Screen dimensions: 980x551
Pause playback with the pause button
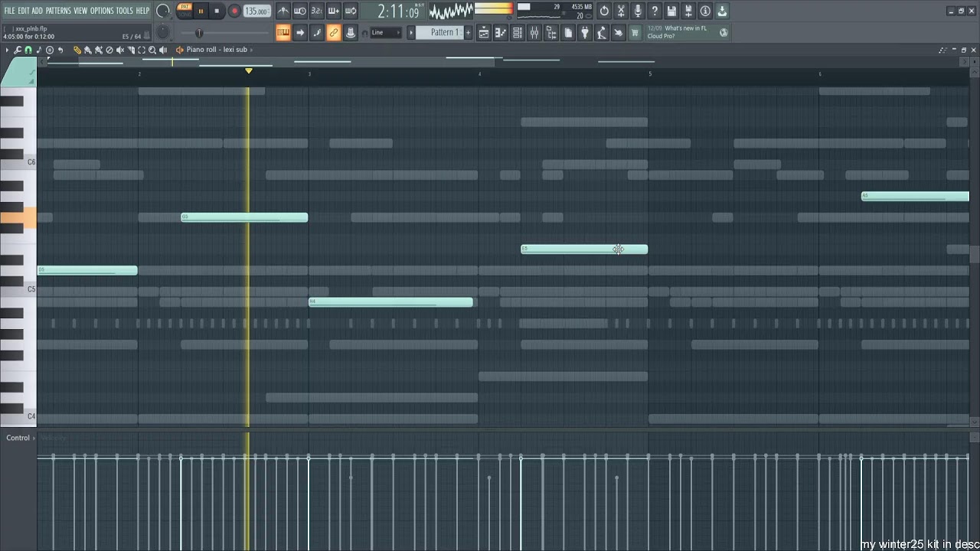(201, 11)
